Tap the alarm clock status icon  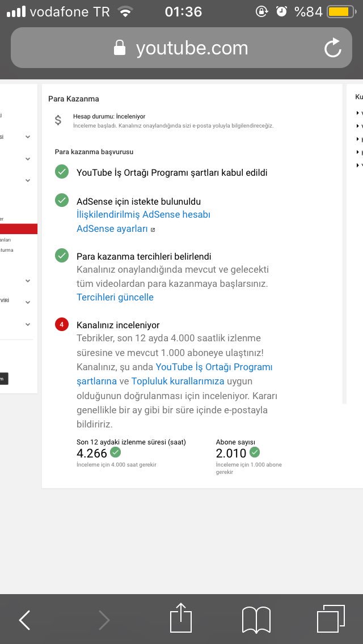pyautogui.click(x=281, y=11)
